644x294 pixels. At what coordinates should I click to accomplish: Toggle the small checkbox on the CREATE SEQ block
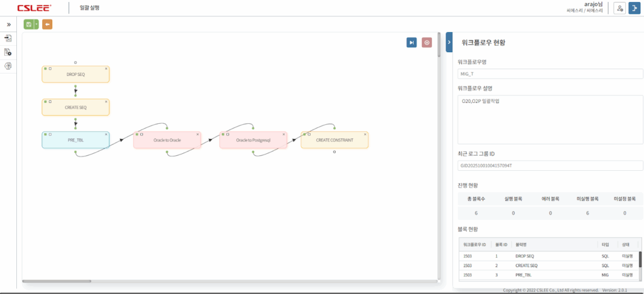click(x=50, y=101)
